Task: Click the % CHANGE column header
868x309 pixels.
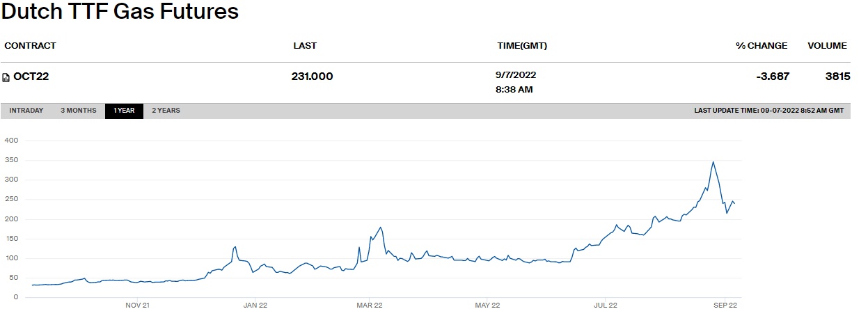Action: tap(762, 46)
